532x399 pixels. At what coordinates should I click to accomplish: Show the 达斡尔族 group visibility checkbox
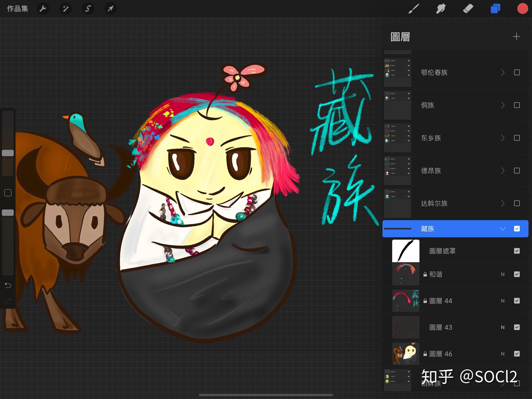[517, 203]
